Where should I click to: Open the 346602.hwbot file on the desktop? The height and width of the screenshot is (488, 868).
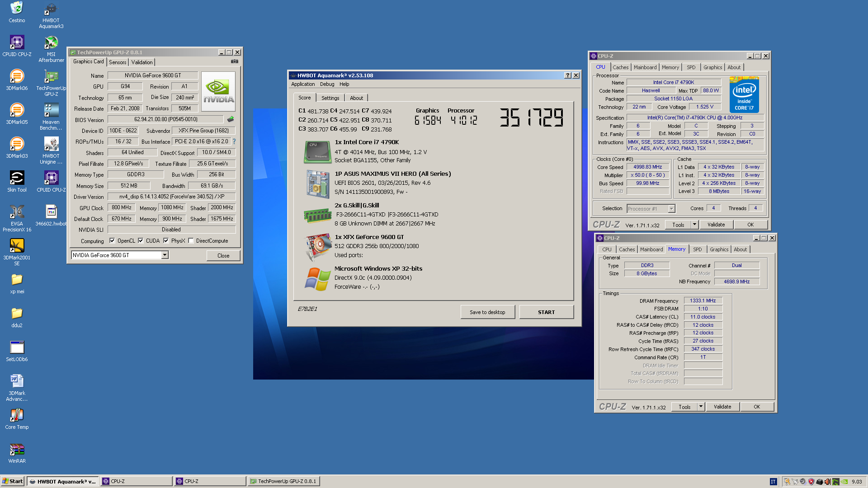(51, 215)
